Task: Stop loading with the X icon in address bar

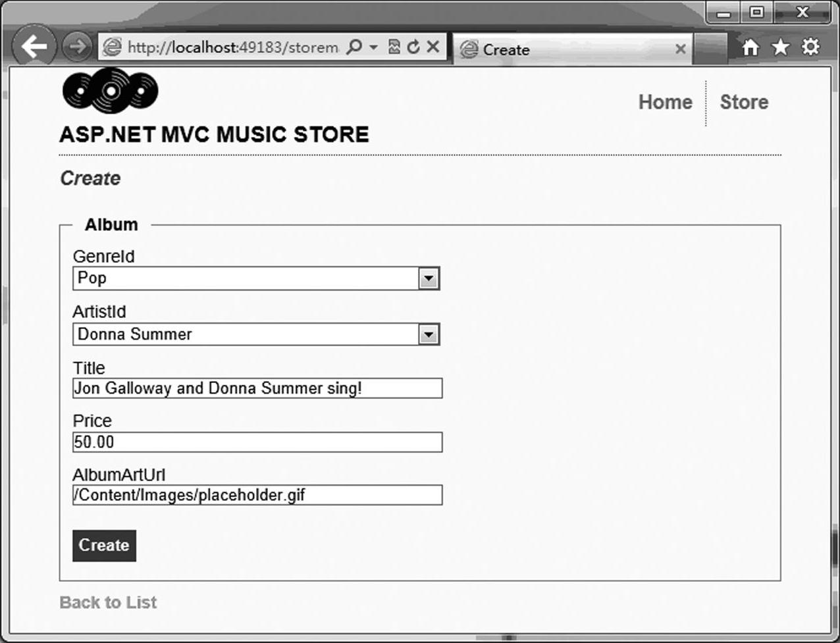Action: point(433,47)
